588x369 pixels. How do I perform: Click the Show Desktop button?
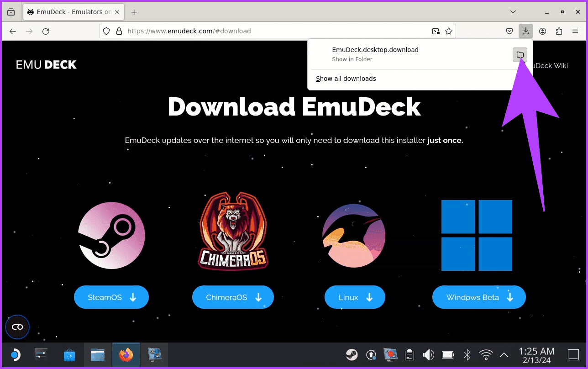pyautogui.click(x=573, y=355)
